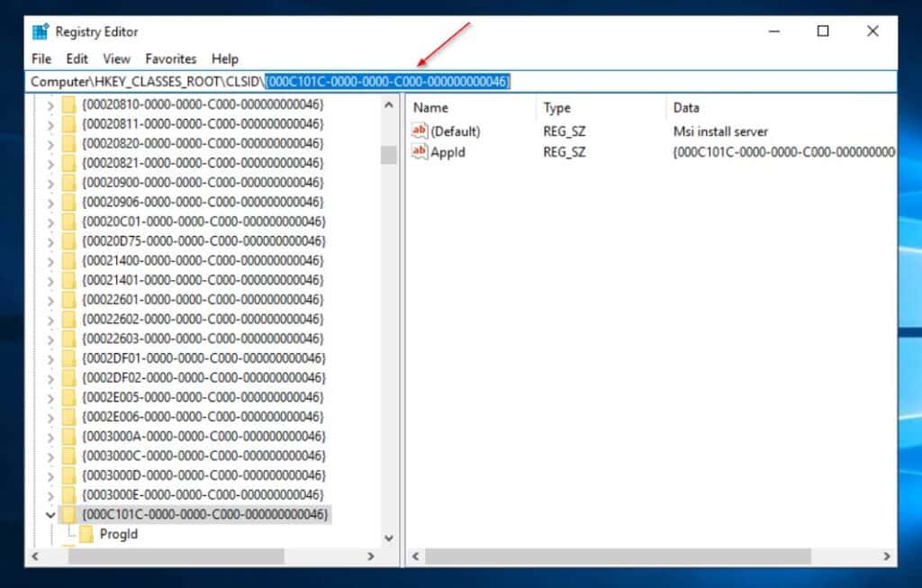This screenshot has height=588, width=922.
Task: Click folder icon of {0003000D-0000-0000-C000-000000000046}
Action: [68, 475]
